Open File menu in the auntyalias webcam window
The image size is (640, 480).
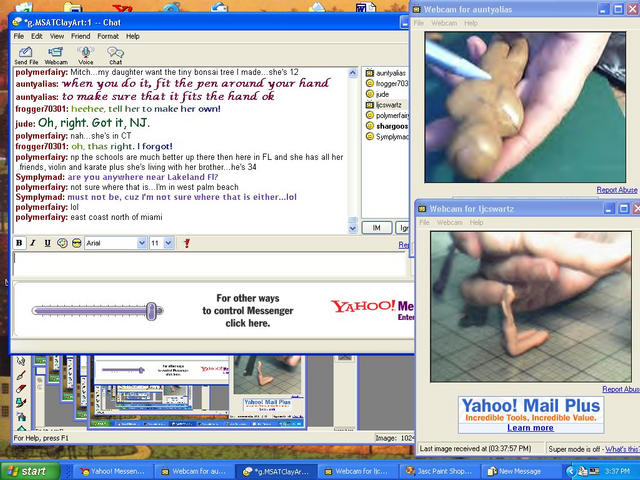point(419,23)
